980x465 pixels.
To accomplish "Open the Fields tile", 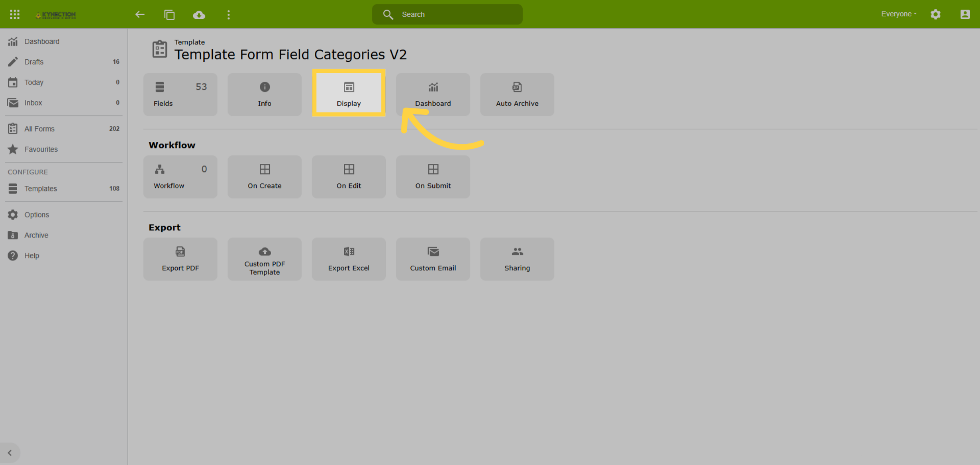I will tap(180, 94).
